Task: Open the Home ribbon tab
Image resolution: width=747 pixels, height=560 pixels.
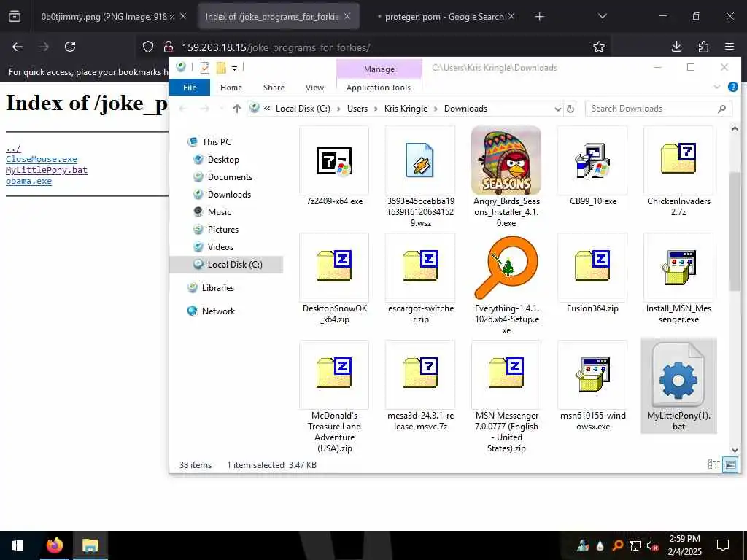Action: click(x=231, y=87)
